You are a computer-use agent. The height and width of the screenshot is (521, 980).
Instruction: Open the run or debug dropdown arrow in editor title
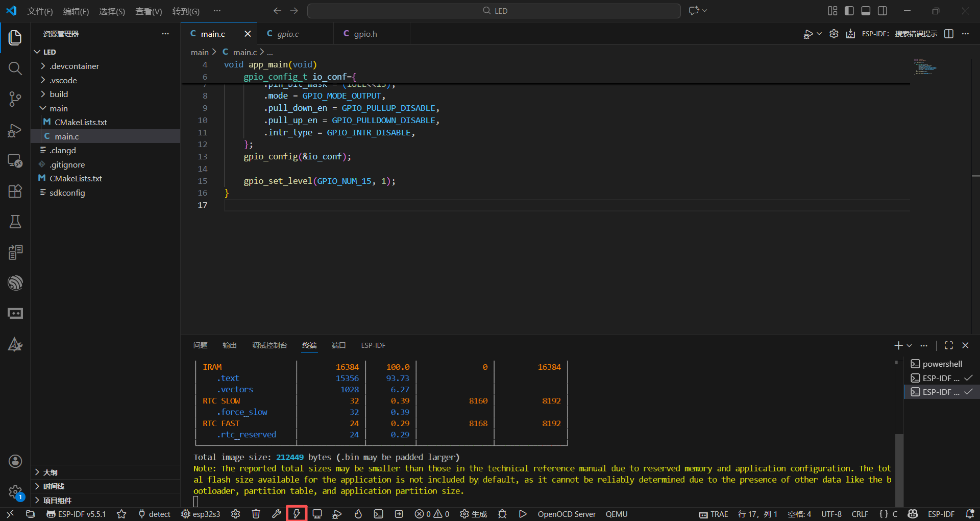point(819,34)
